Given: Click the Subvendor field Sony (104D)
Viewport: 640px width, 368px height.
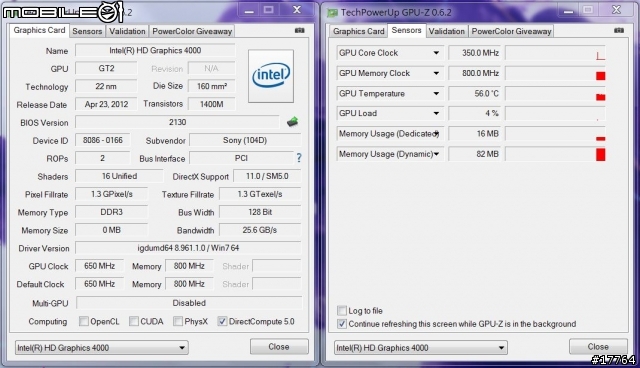Looking at the screenshot, I should pyautogui.click(x=245, y=140).
